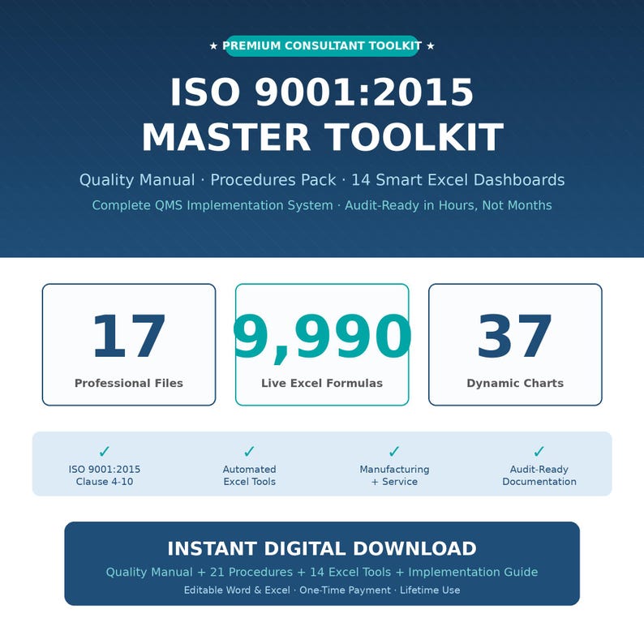Click the Audit-Ready Documentation text

[539, 475]
